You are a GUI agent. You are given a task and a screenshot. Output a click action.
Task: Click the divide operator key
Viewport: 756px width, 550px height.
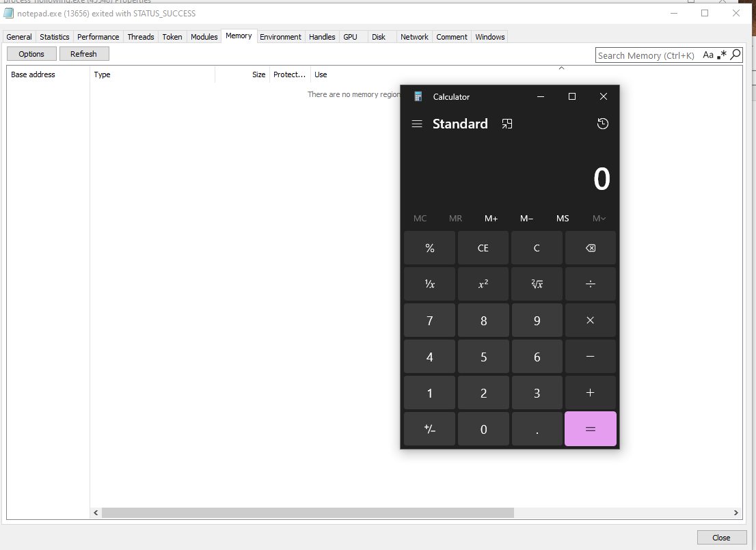coord(590,284)
